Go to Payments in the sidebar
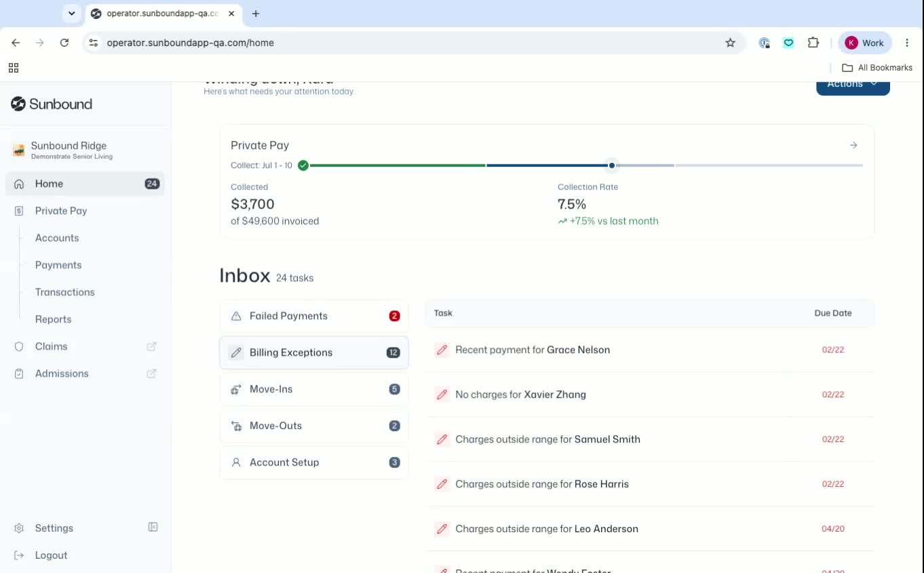The width and height of the screenshot is (924, 573). (x=58, y=265)
